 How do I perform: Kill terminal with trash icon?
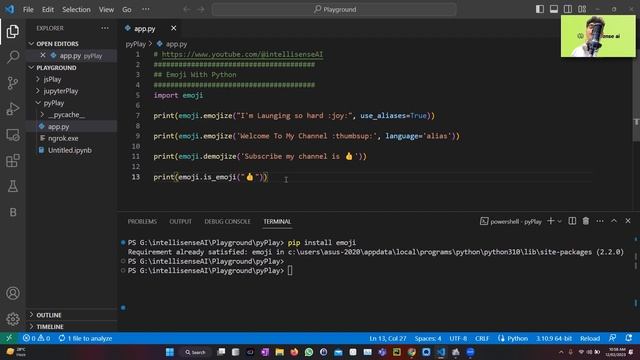[586, 221]
